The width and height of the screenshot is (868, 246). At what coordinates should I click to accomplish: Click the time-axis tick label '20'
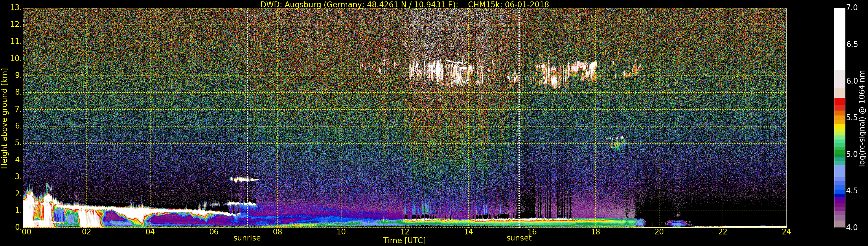[x=659, y=232]
